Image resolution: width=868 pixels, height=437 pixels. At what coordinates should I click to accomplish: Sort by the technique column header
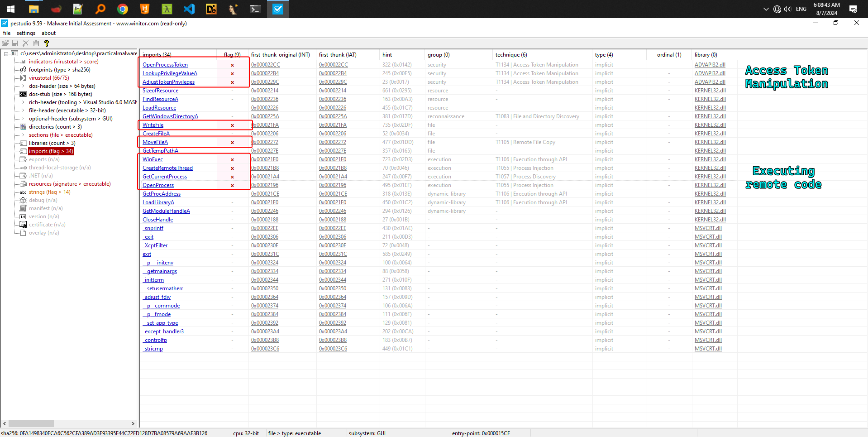point(511,55)
